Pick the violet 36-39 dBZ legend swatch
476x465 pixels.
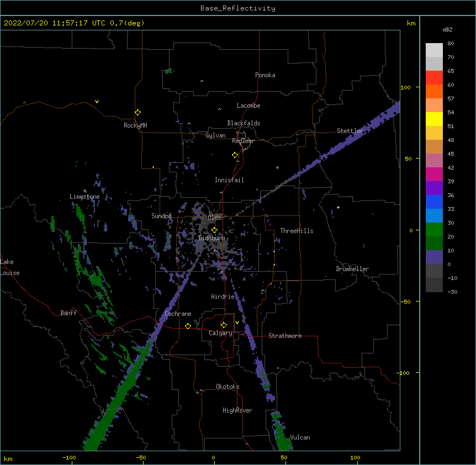point(434,188)
